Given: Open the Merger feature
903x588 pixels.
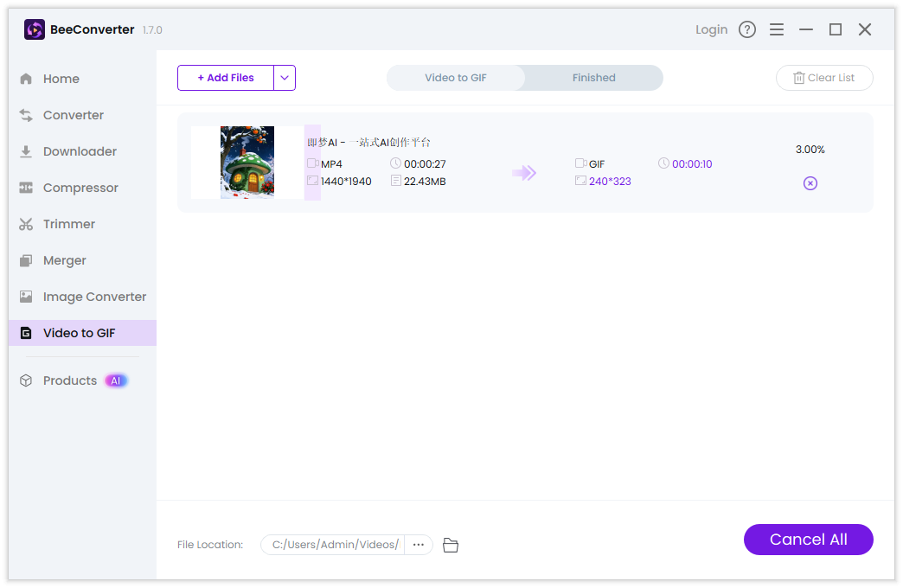Looking at the screenshot, I should (x=64, y=259).
